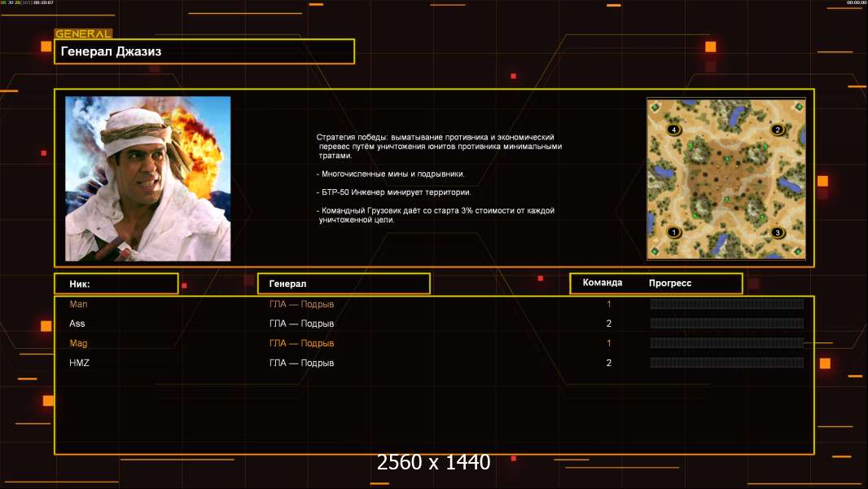Click team number 1 in Man's row
This screenshot has width=868, height=489.
click(609, 304)
